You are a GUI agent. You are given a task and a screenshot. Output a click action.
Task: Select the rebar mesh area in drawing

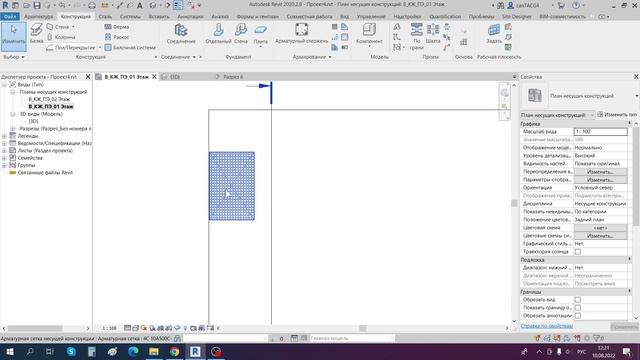tap(232, 186)
